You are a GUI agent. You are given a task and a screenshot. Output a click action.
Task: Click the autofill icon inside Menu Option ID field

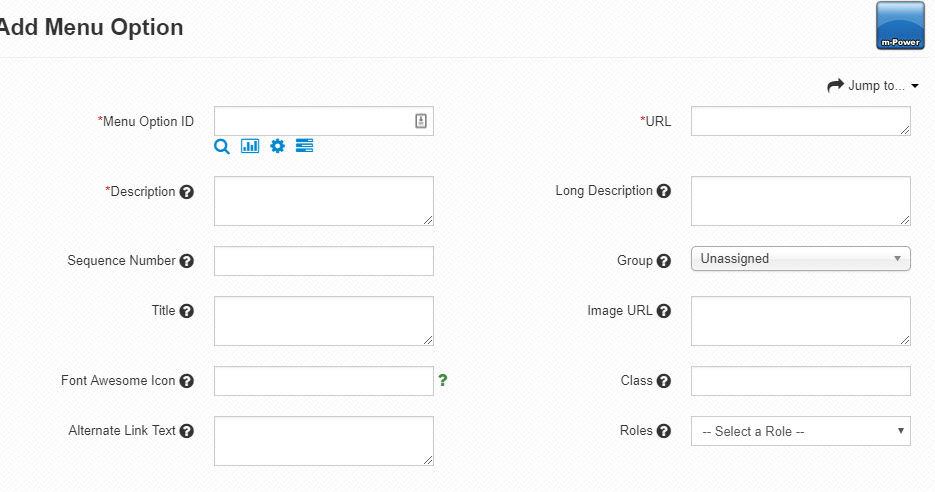[420, 121]
